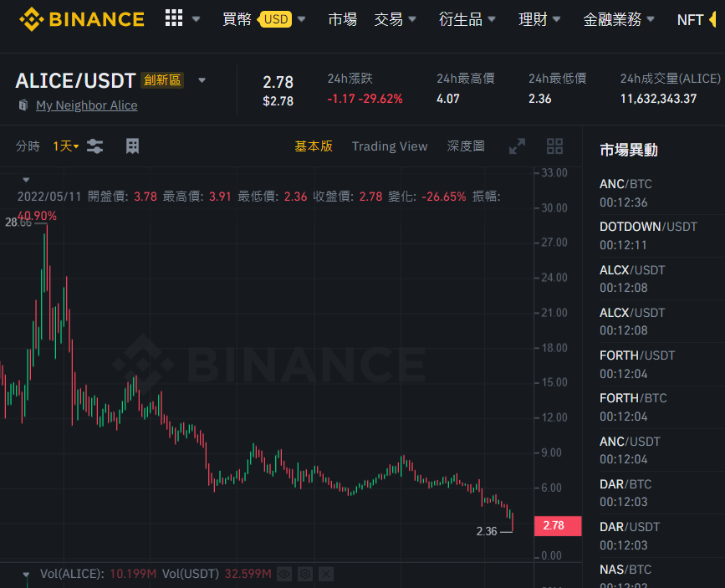This screenshot has height=588, width=725.
Task: Select the 分時 chart interval
Action: pyautogui.click(x=28, y=146)
